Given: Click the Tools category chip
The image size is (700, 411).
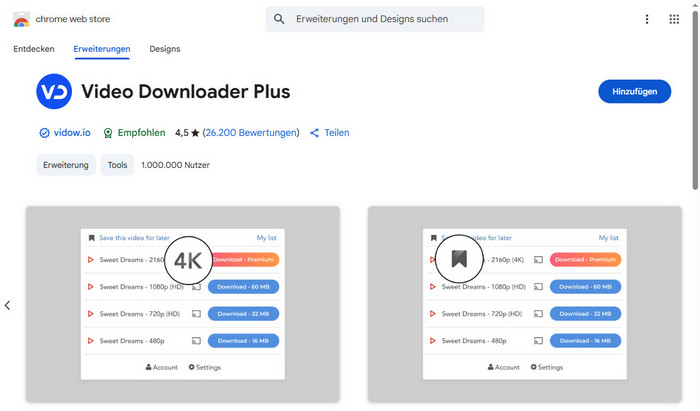Looking at the screenshot, I should pyautogui.click(x=117, y=165).
